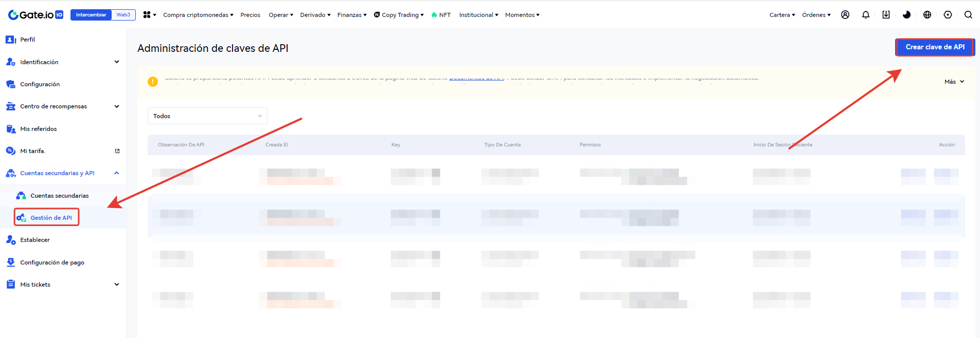The image size is (980, 338).
Task: Open Gestión de API page link
Action: (x=51, y=218)
